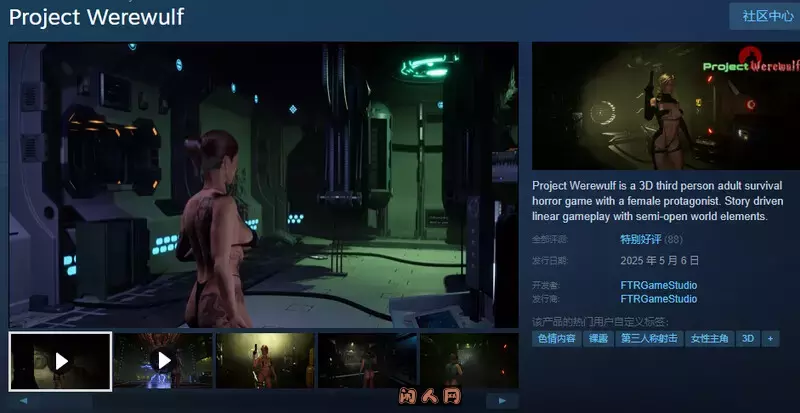Select the 裸露 tag

tap(598, 339)
